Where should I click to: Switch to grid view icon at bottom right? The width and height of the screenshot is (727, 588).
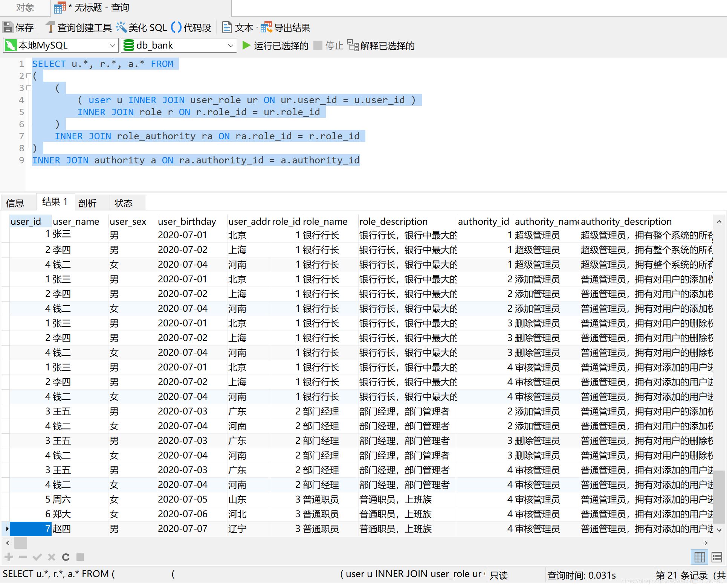tap(700, 557)
